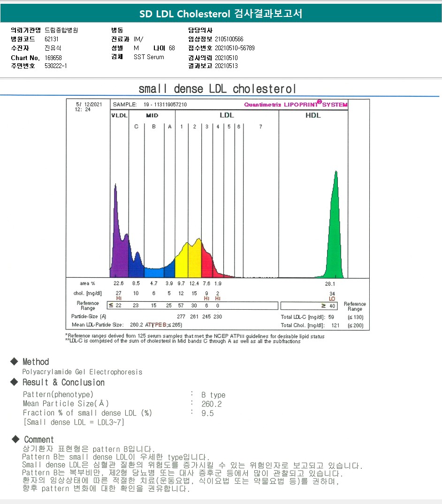Select the institution name 드림종합병원
Screen dimensions: 442x504
pos(61,30)
